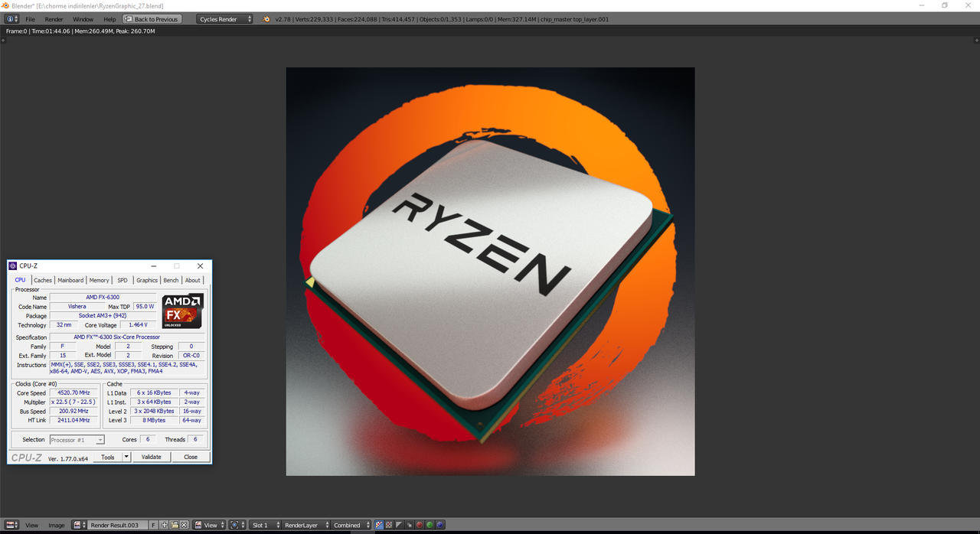The height and width of the screenshot is (534, 980).
Task: Switch to the Memory tab in CPU-Z
Action: point(99,280)
